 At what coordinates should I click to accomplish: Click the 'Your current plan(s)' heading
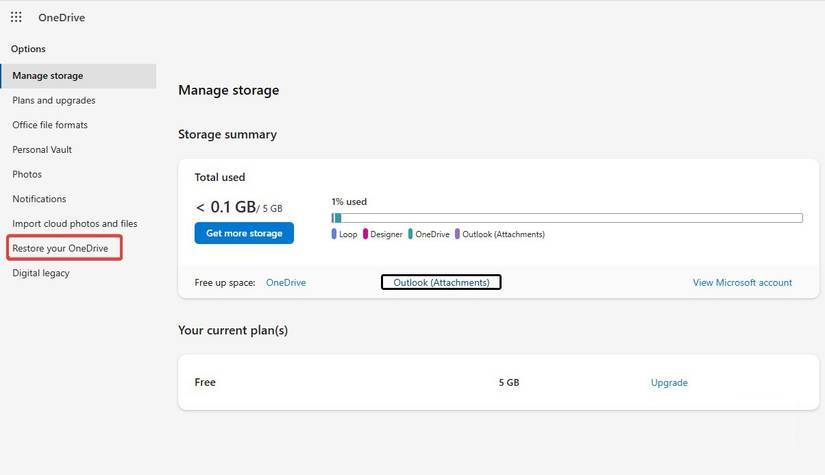[x=233, y=330]
